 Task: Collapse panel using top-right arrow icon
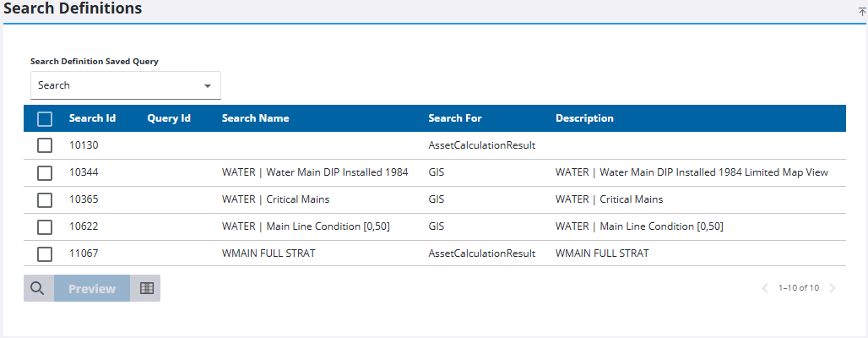pos(861,11)
